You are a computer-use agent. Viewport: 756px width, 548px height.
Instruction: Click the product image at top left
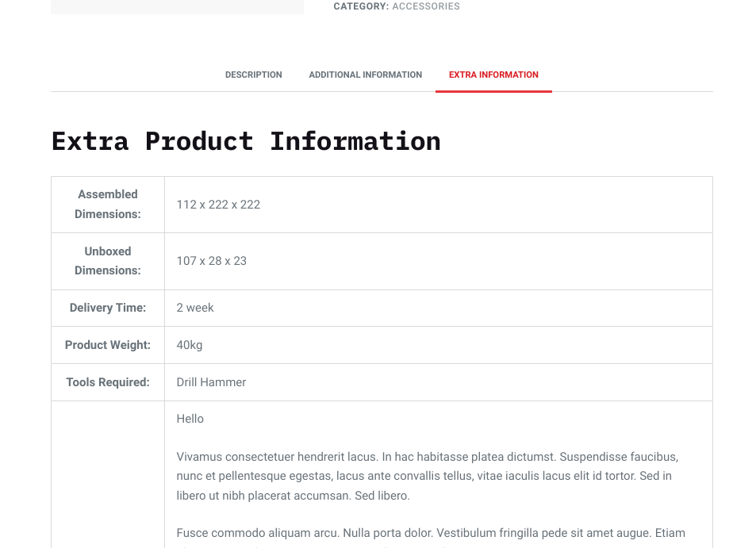coord(177,6)
